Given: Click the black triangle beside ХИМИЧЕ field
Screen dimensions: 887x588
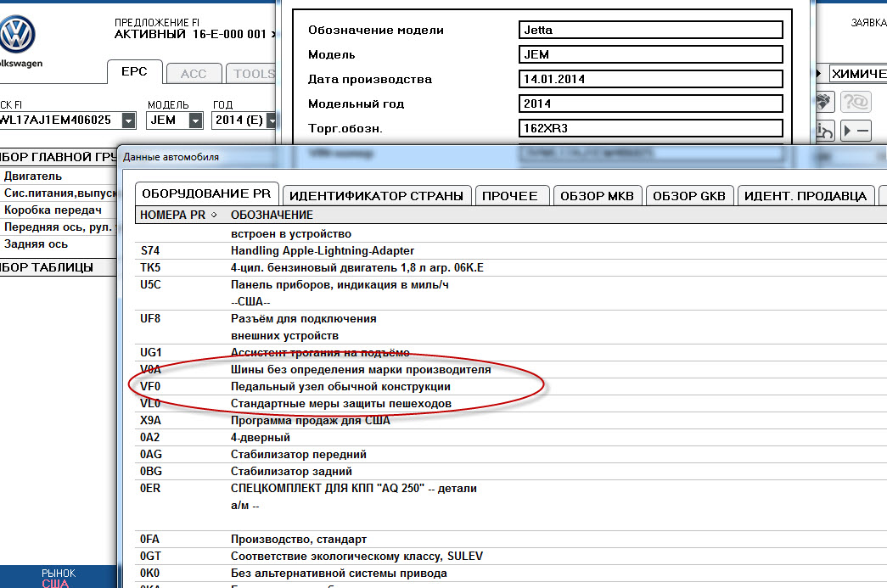Looking at the screenshot, I should pyautogui.click(x=818, y=74).
